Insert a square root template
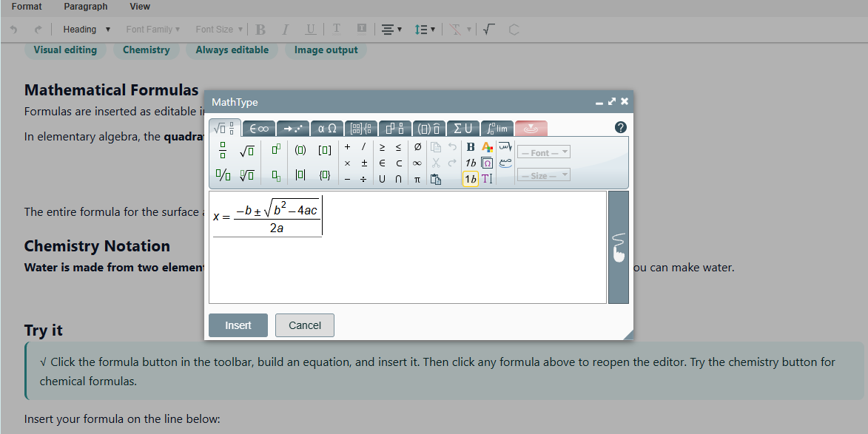 (x=247, y=150)
